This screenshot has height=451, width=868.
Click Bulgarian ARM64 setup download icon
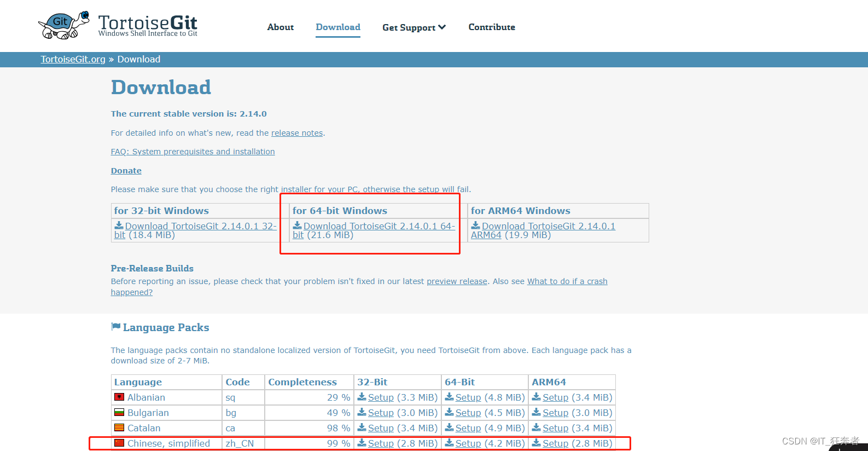(536, 412)
